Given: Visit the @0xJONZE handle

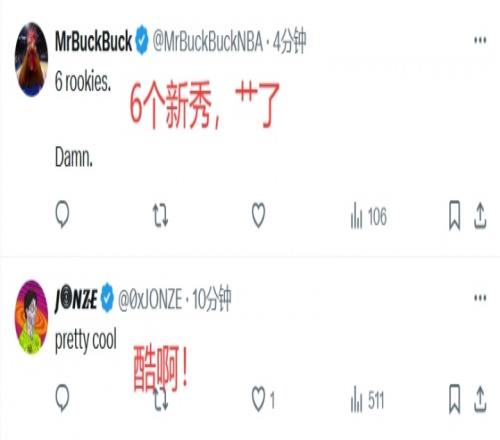Looking at the screenshot, I should click(x=150, y=300).
